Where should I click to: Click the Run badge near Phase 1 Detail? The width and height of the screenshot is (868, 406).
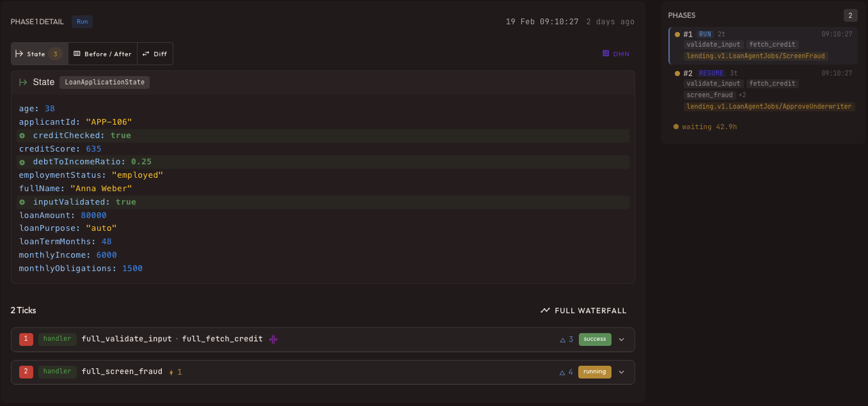click(82, 21)
